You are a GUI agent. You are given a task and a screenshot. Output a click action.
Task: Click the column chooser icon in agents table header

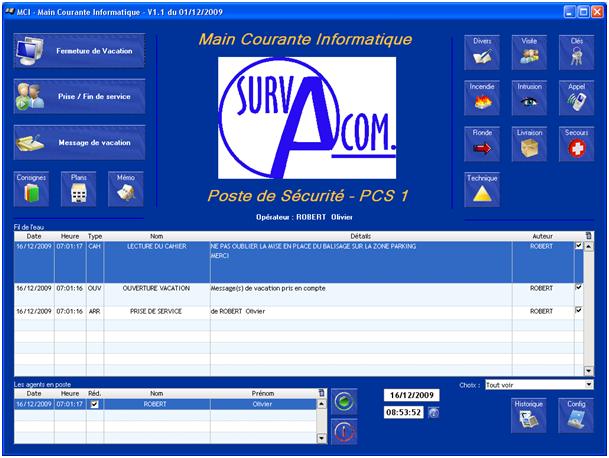tap(322, 393)
